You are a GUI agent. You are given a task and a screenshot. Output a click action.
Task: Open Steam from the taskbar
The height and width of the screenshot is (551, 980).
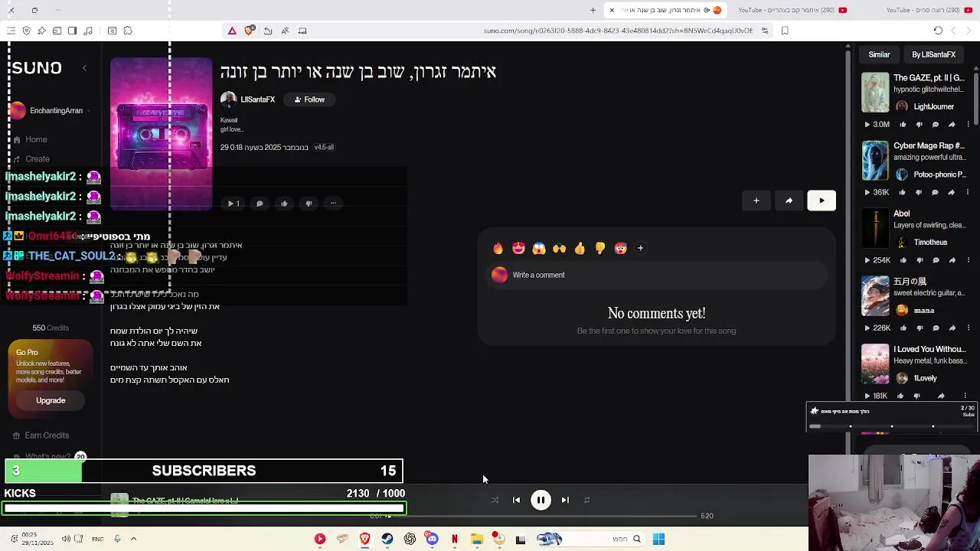click(387, 540)
